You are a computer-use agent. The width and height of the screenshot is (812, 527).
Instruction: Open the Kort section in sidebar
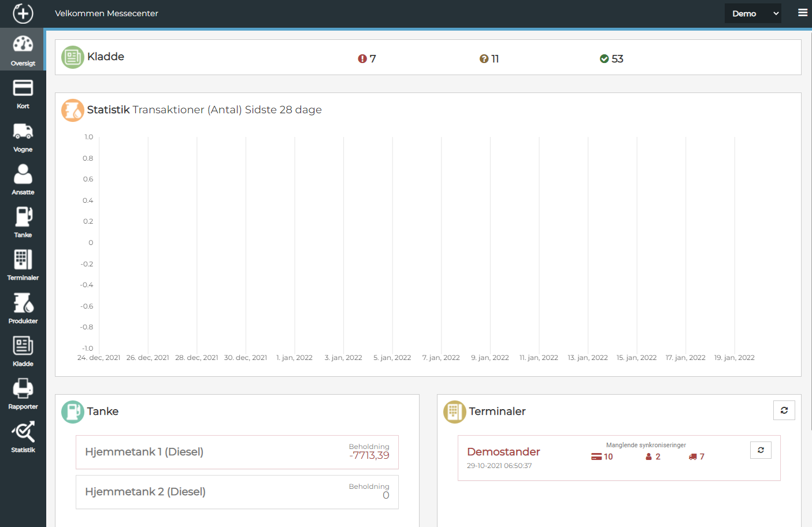point(23,94)
